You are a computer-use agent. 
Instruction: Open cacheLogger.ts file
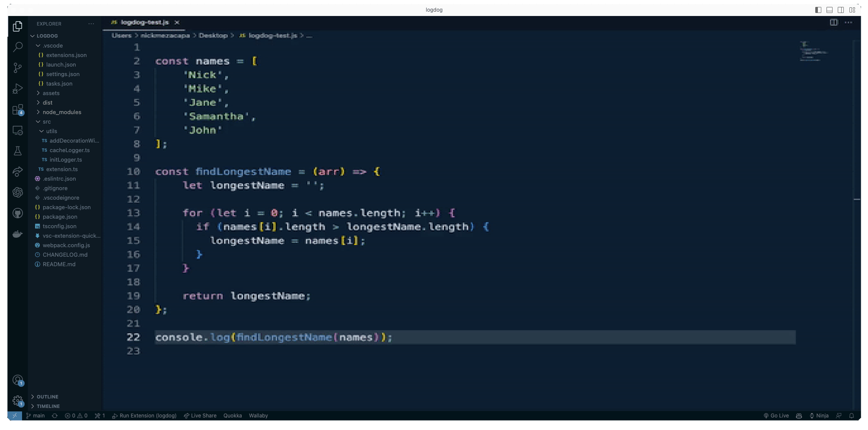(x=70, y=150)
